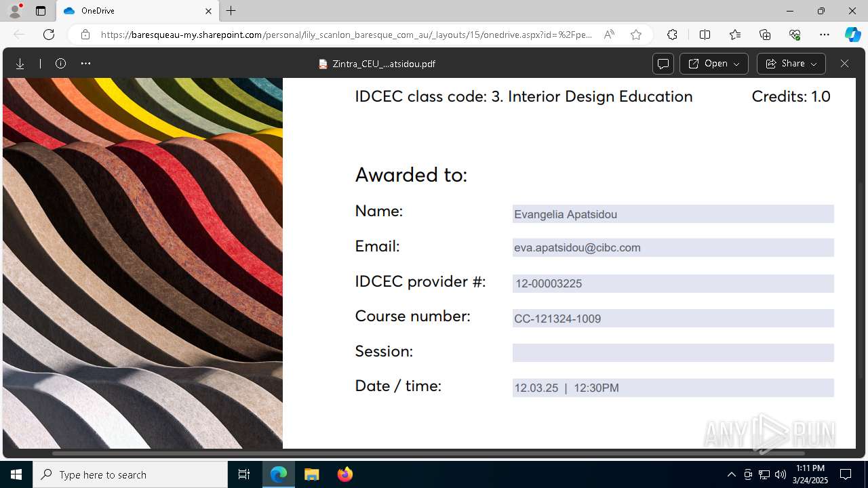Open Firefox from taskbar
The image size is (868, 488).
[344, 474]
